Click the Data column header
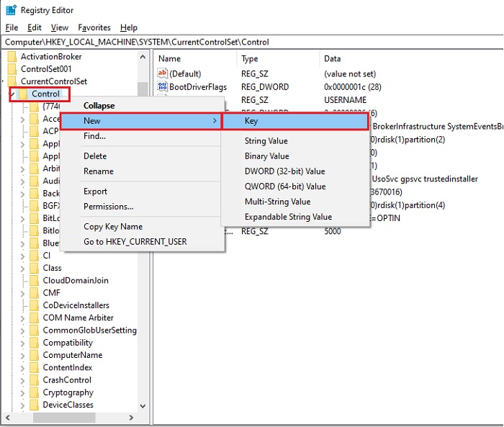This screenshot has height=427, width=504. click(333, 58)
